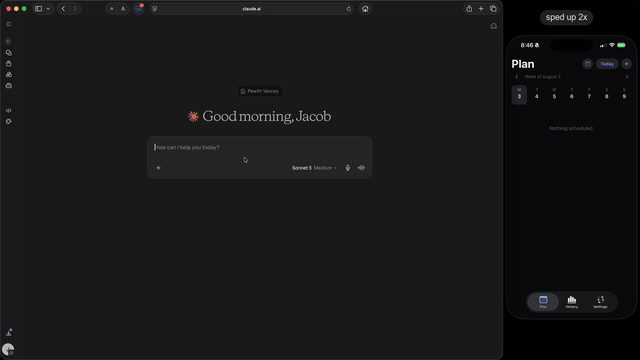Select Sunday 9 in the week strip
The height and width of the screenshot is (360, 640).
[624, 94]
